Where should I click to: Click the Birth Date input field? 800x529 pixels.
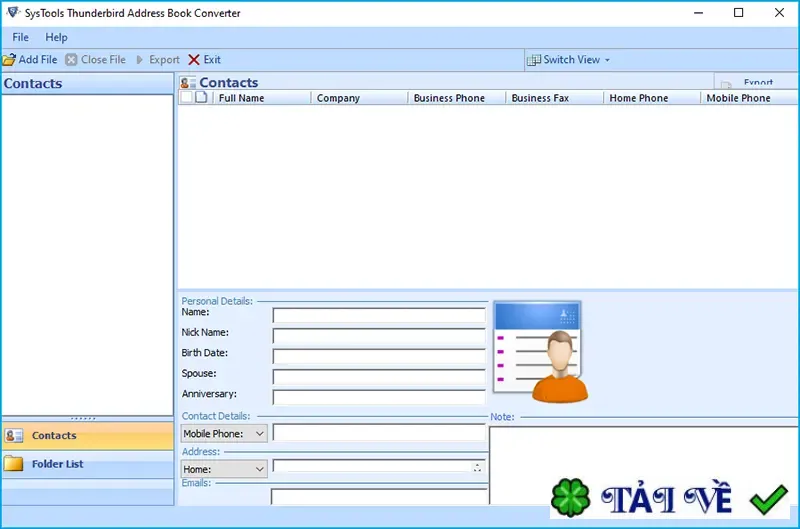[379, 356]
